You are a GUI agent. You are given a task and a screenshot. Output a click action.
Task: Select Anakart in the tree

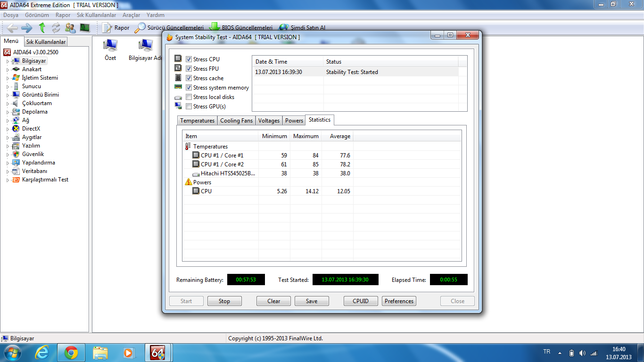click(x=32, y=69)
